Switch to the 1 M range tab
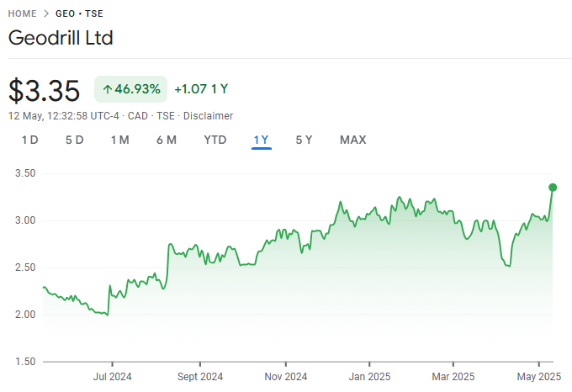Image resolution: width=572 pixels, height=392 pixels. click(120, 140)
